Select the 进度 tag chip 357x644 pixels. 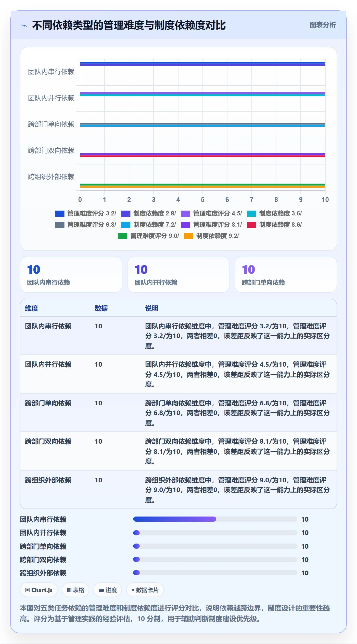(108, 590)
